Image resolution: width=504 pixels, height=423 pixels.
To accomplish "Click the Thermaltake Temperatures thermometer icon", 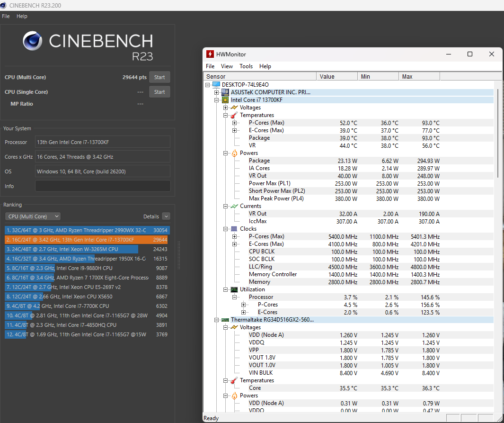I will 234,380.
